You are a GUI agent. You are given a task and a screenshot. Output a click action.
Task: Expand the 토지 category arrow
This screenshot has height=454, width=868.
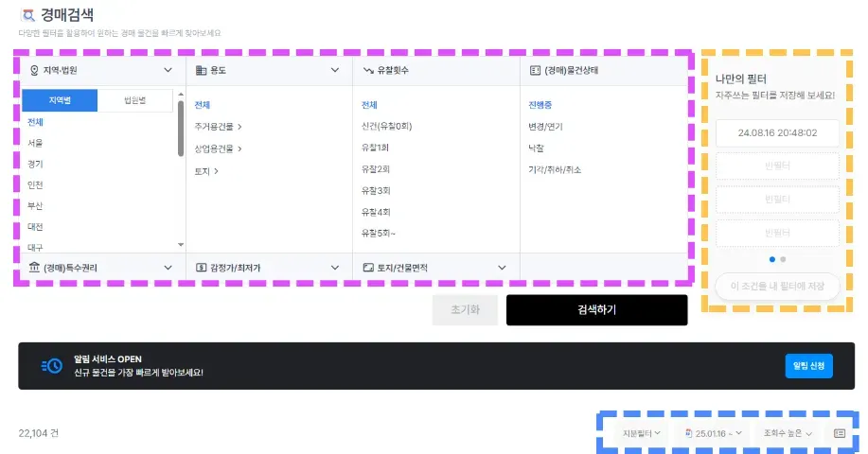tap(216, 171)
